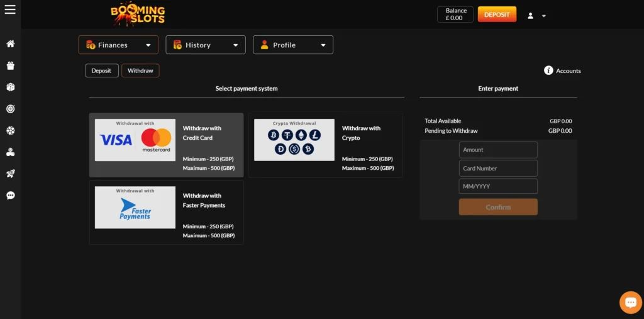This screenshot has width=644, height=319.
Task: Open the live chat support bubble
Action: [x=630, y=303]
